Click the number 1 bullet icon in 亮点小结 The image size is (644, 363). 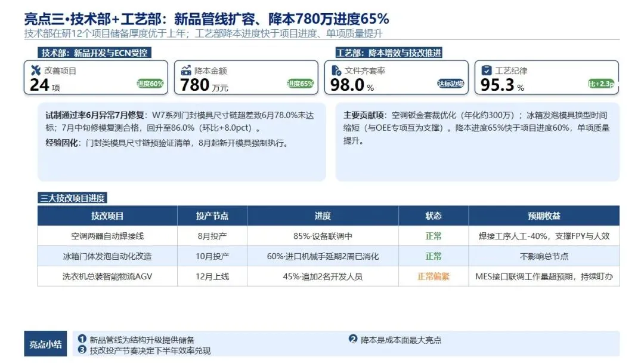82,339
